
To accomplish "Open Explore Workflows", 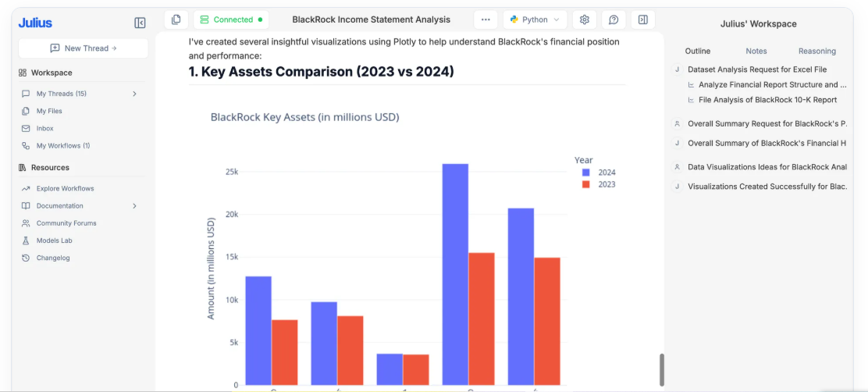I will point(66,188).
